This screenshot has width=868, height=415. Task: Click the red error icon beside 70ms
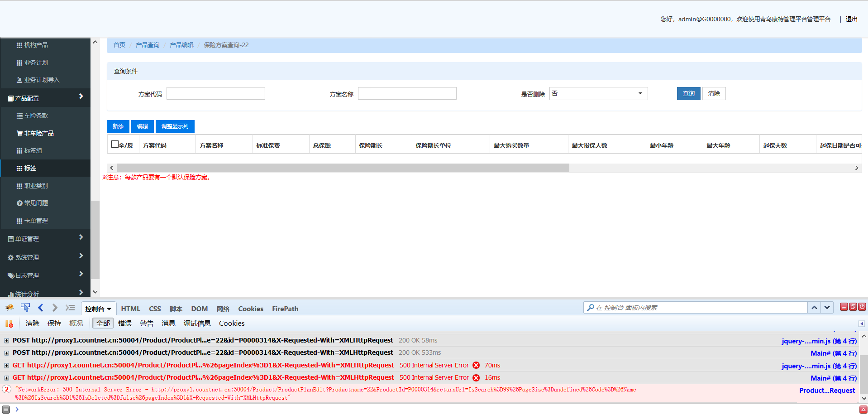pyautogui.click(x=476, y=365)
